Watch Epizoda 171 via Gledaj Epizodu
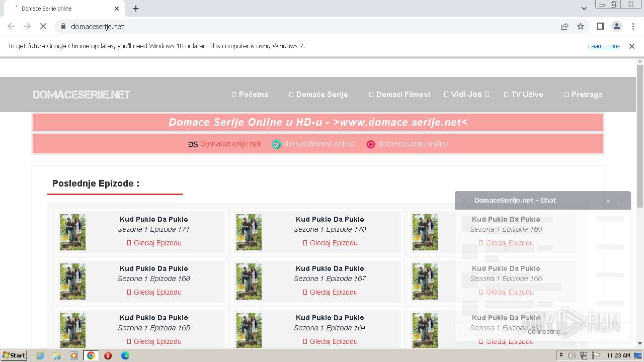The width and height of the screenshot is (644, 362). tap(154, 243)
